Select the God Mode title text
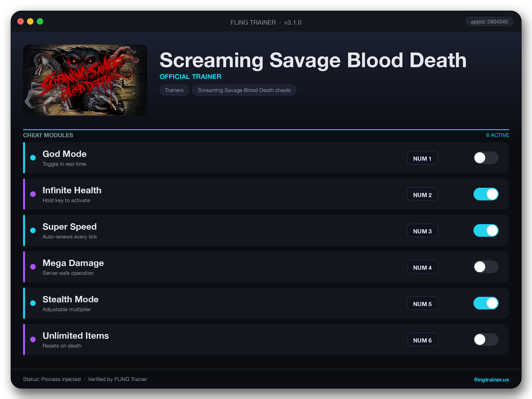Image resolution: width=532 pixels, height=399 pixels. [65, 154]
